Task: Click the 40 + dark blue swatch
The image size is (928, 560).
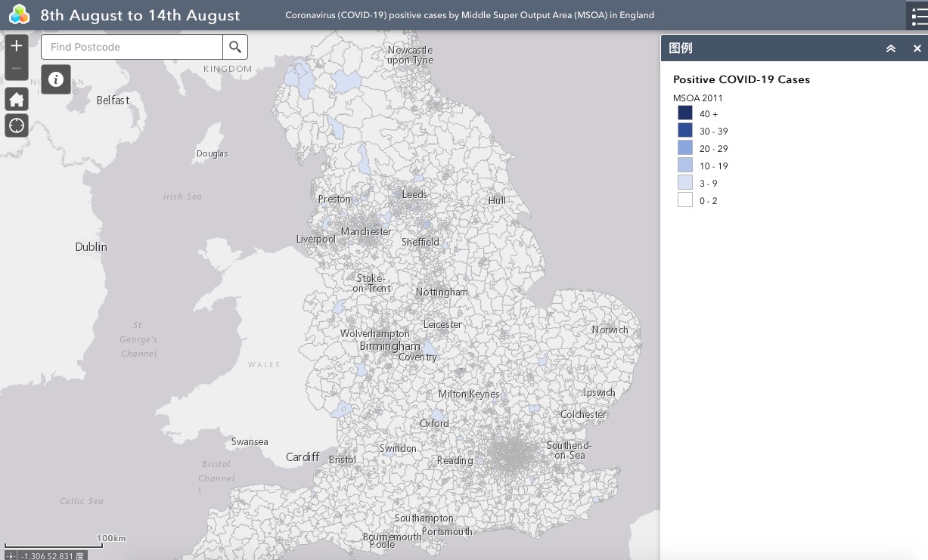Action: tap(685, 113)
